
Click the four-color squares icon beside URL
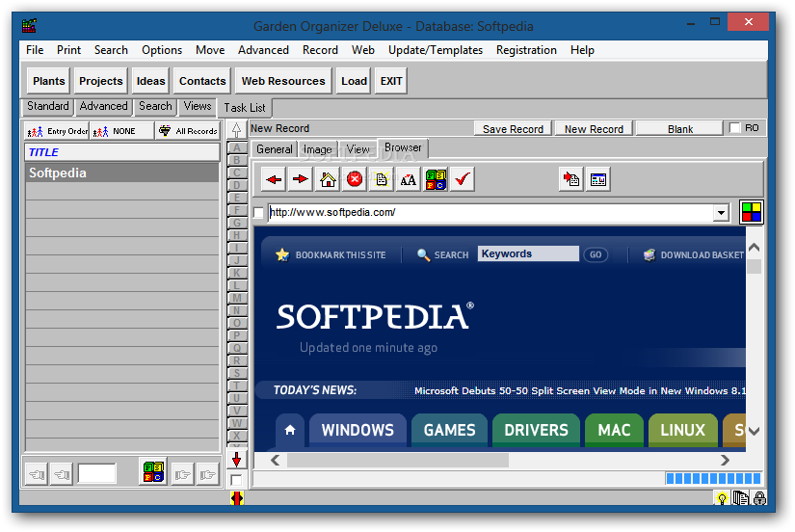point(752,212)
